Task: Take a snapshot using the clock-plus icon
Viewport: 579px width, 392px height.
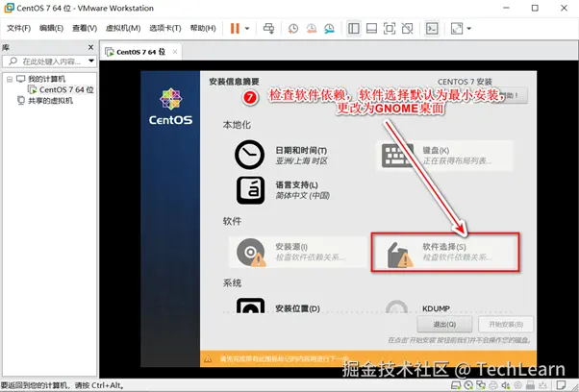Action: pyautogui.click(x=293, y=29)
